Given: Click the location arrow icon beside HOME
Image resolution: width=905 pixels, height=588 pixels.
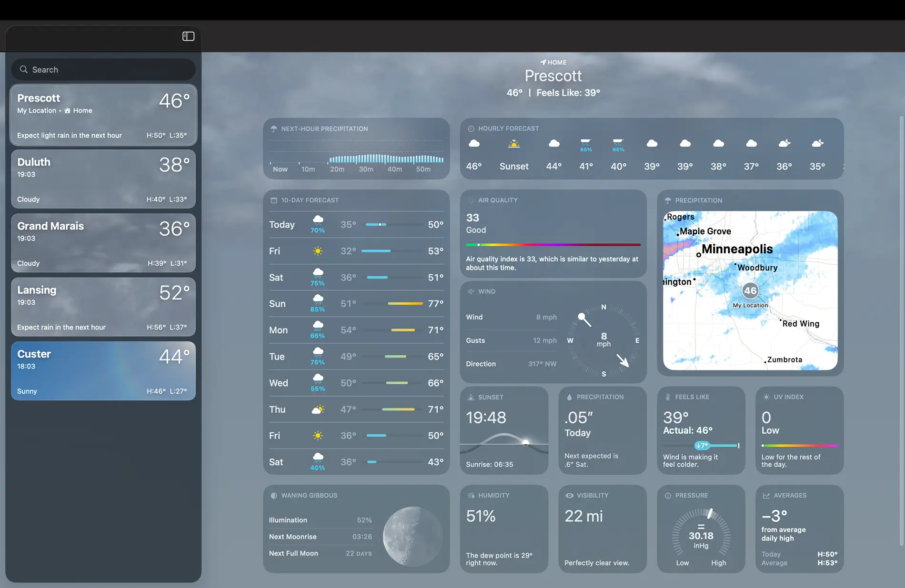Looking at the screenshot, I should coord(543,62).
